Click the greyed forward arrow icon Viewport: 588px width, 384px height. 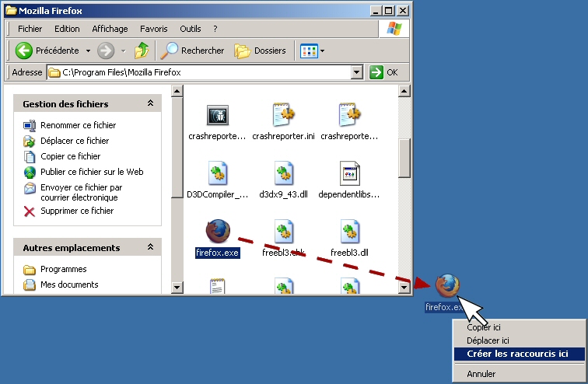(106, 51)
